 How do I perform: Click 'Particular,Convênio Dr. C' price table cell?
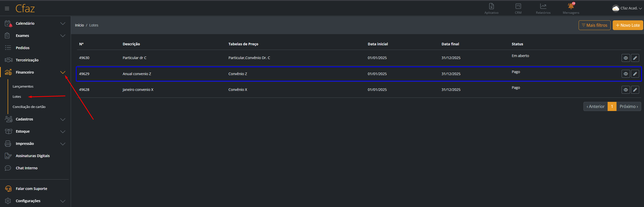(x=249, y=58)
